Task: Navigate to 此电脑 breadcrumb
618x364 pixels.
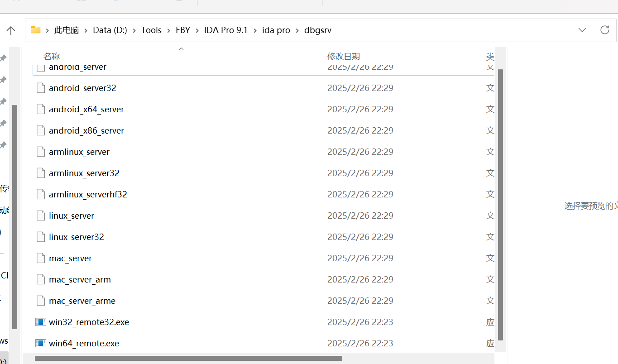Action: [67, 30]
